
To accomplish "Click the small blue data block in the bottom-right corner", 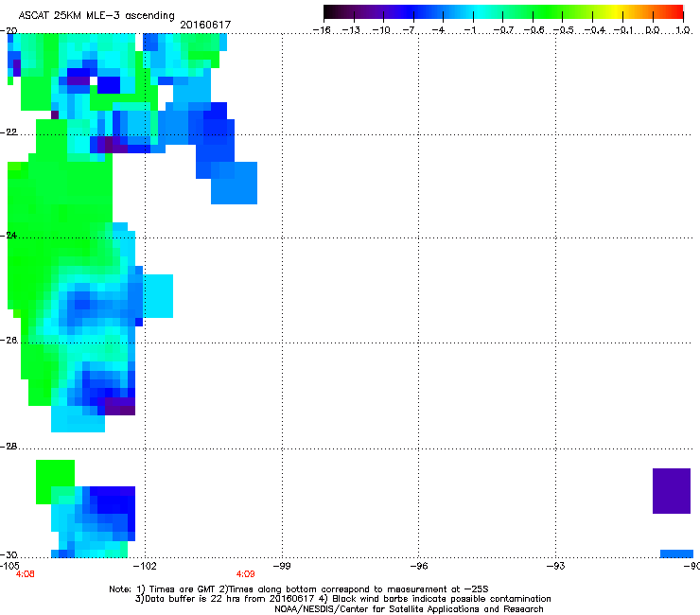I will click(676, 553).
